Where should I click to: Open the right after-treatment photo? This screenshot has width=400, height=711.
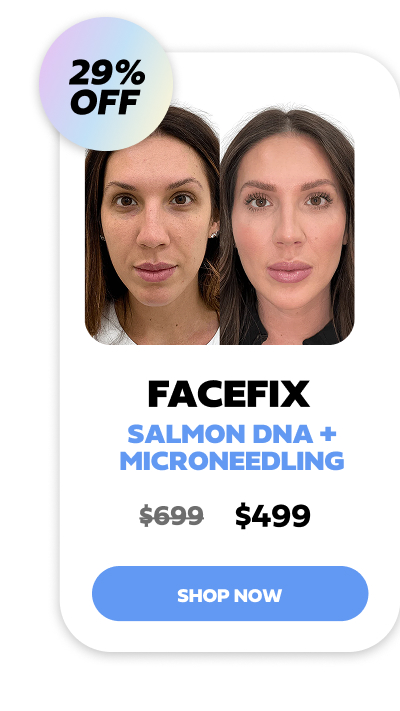point(287,226)
